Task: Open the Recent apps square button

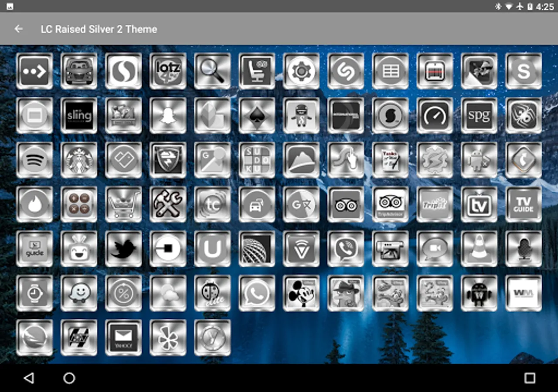Action: coord(530,378)
